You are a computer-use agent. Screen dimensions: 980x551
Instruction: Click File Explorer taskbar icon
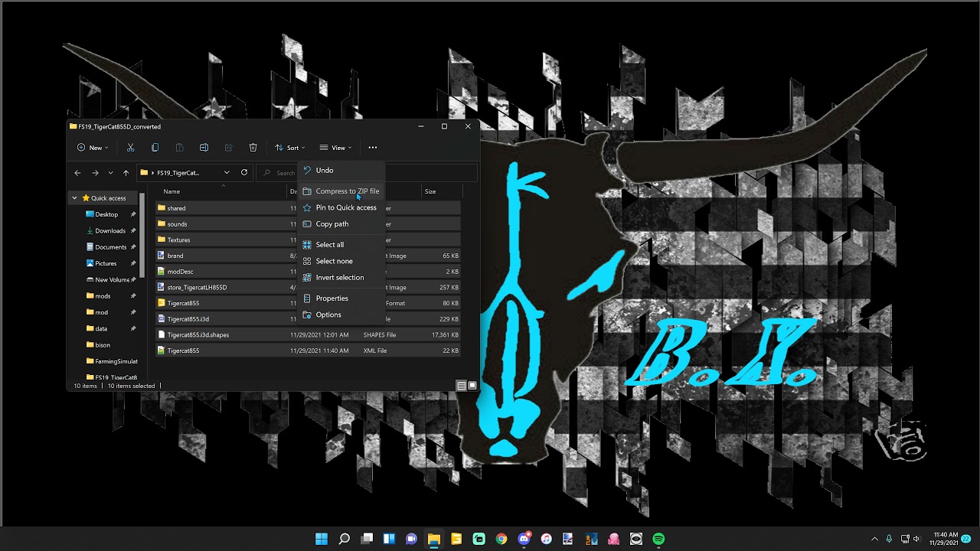[434, 539]
